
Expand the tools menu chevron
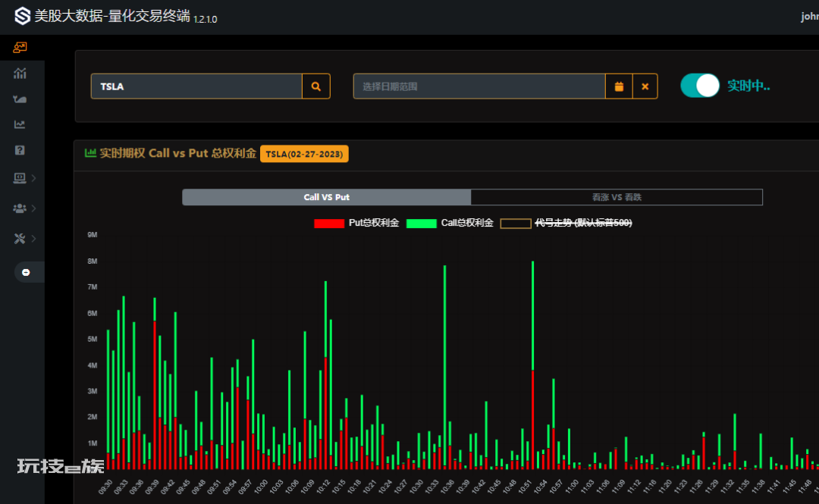point(34,239)
